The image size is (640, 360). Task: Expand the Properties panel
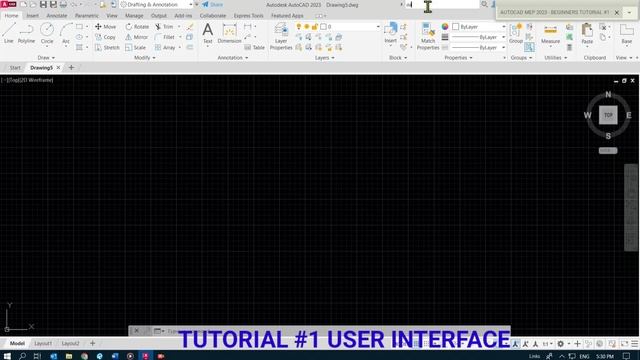(458, 58)
